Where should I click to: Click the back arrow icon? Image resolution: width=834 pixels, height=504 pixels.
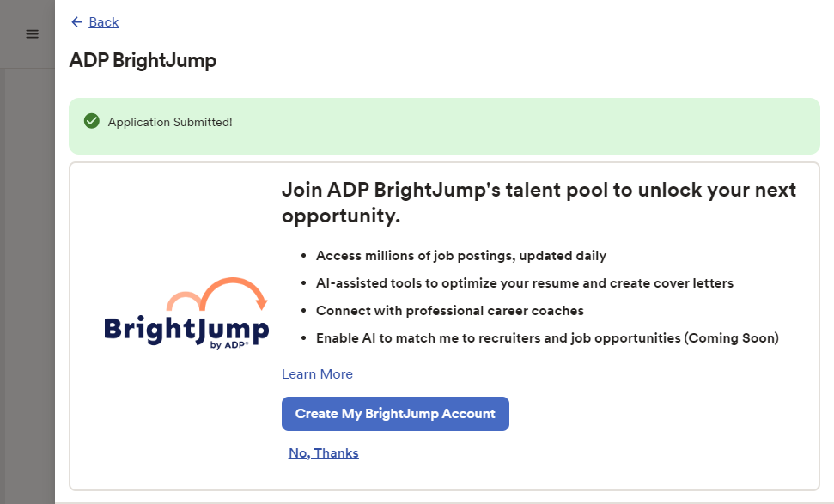(x=77, y=21)
